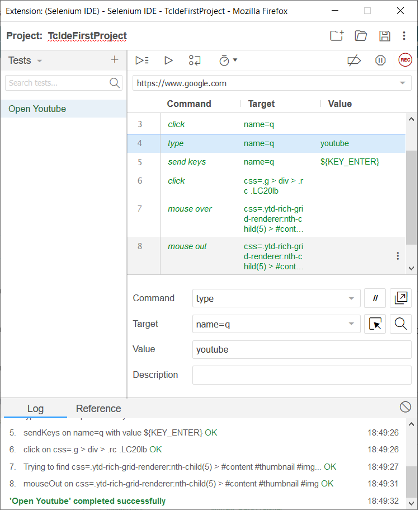The image size is (420, 510).
Task: Click project name TcIdeFirstProject
Action: [87, 36]
